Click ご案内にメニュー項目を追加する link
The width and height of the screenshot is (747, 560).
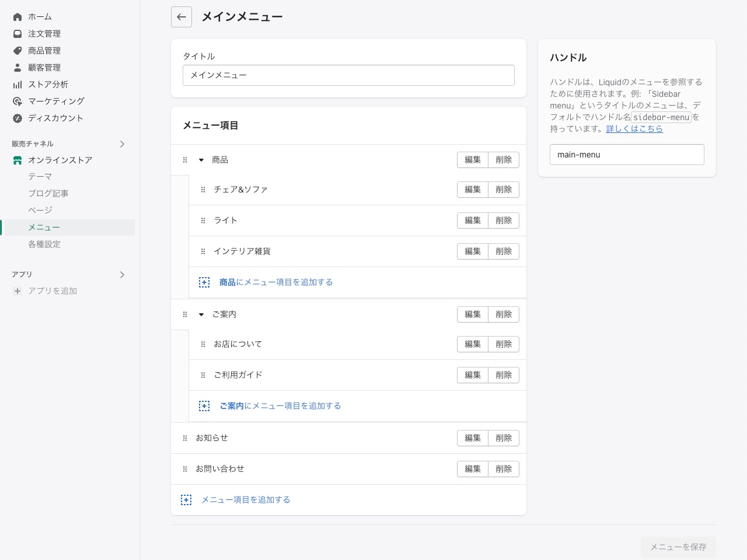click(x=280, y=406)
